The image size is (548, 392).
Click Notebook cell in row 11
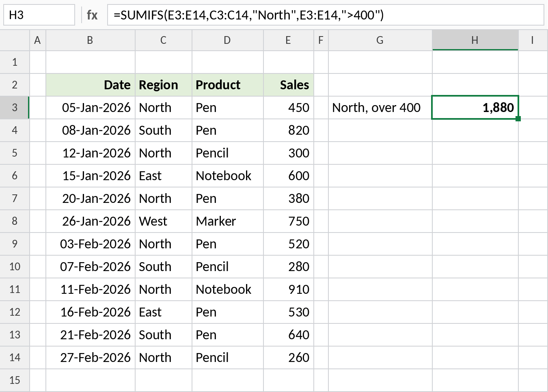click(228, 289)
